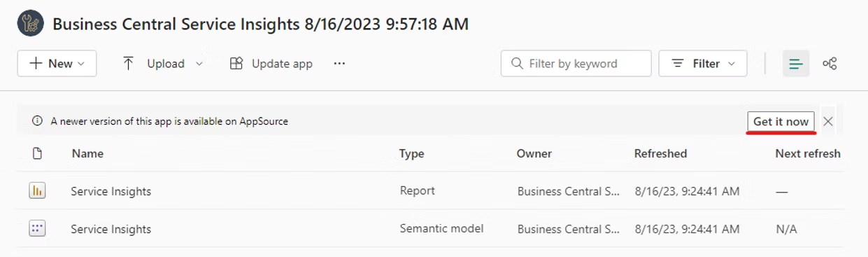Open the New dropdown button
The height and width of the screenshot is (257, 868).
click(x=57, y=63)
